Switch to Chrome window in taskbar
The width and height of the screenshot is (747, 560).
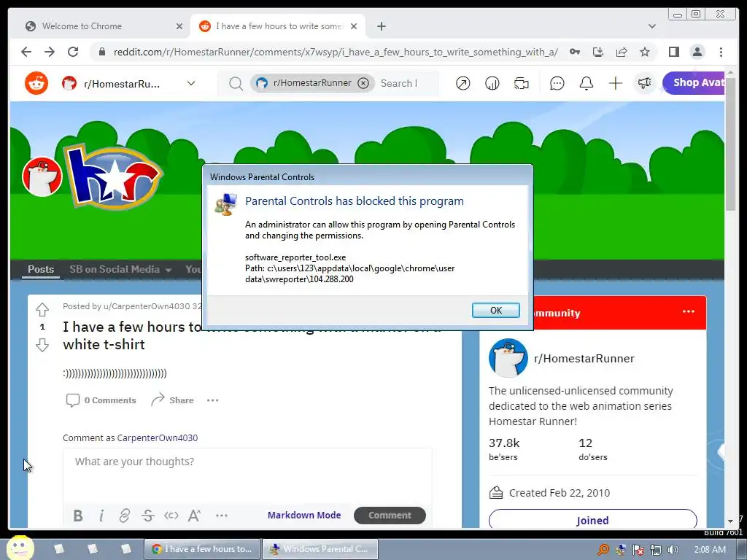[203, 549]
